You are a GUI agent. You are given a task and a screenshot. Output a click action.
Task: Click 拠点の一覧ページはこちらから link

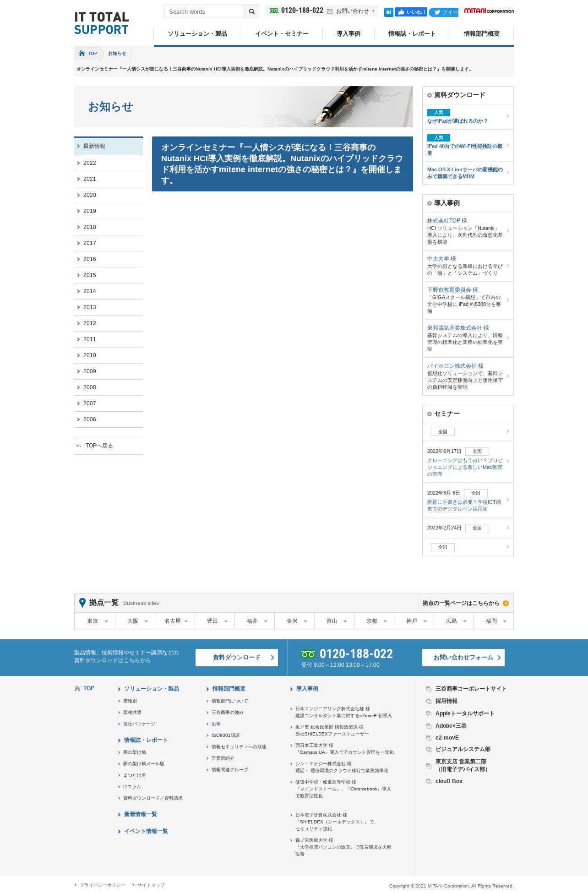click(x=461, y=603)
